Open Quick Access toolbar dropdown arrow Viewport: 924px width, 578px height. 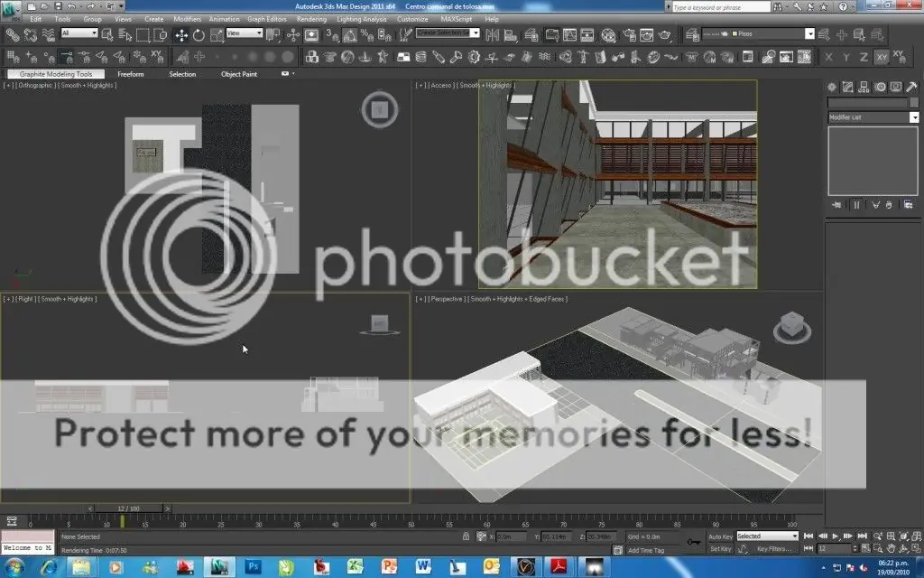(122, 6)
